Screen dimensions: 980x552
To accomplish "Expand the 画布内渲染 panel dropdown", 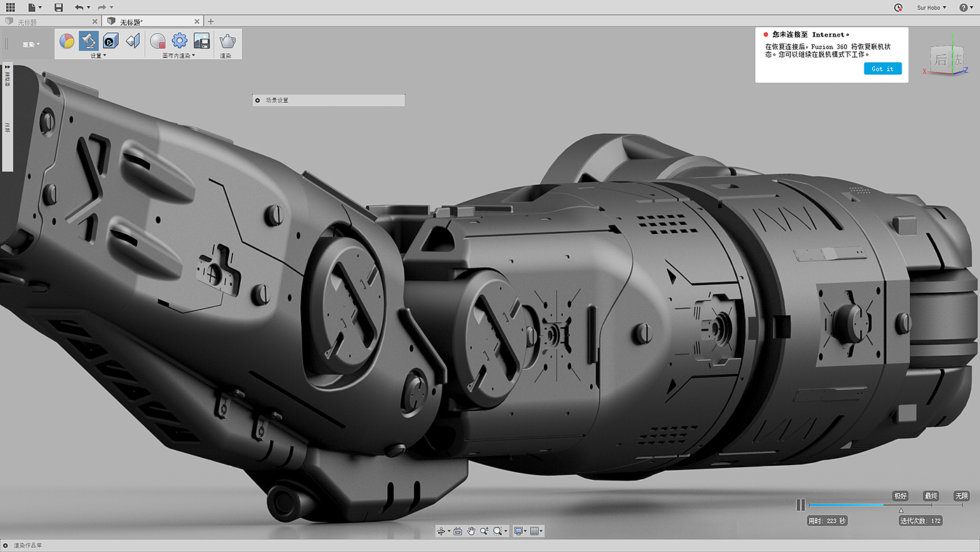I will [x=179, y=55].
